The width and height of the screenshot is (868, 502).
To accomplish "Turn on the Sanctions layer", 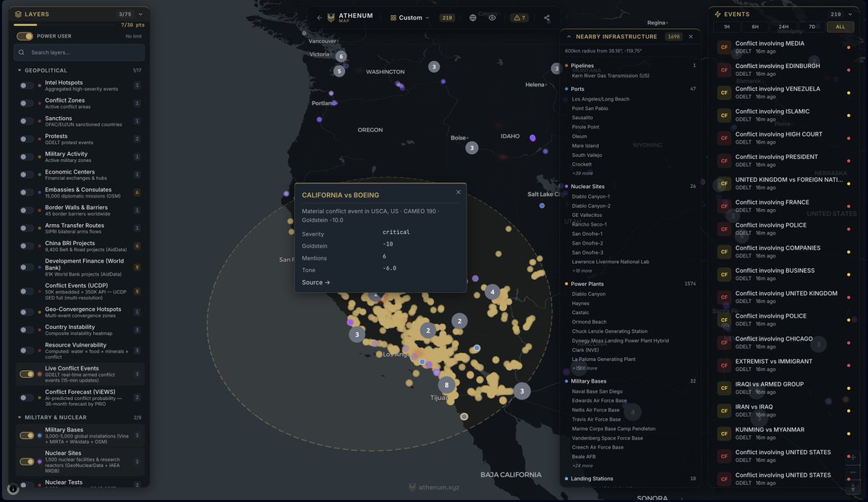I will coord(27,122).
